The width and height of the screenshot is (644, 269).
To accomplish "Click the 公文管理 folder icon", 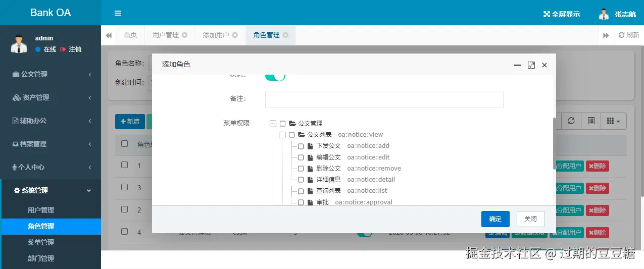I will (x=292, y=123).
